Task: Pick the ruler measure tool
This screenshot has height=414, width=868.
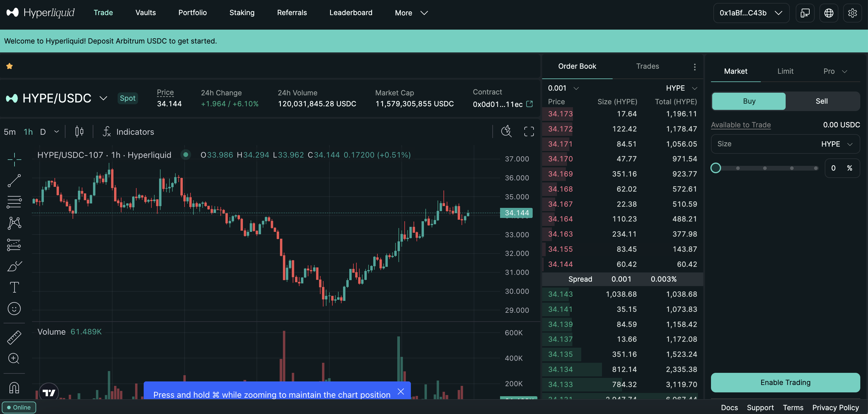Action: coord(14,337)
